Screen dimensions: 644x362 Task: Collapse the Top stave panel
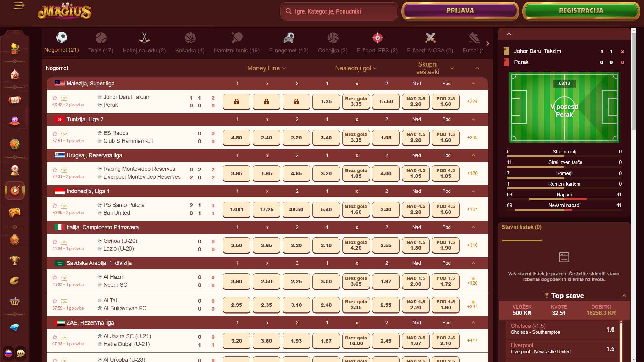click(624, 296)
